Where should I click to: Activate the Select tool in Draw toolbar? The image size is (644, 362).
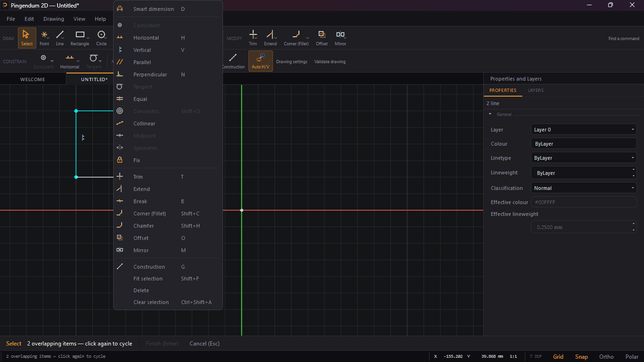click(x=27, y=38)
